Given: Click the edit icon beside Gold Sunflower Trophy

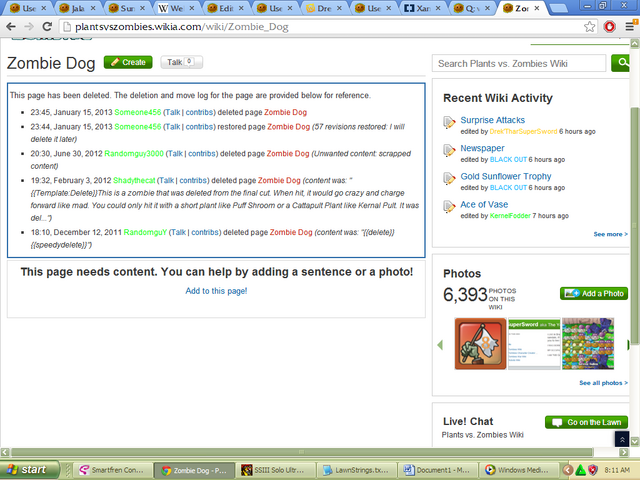Looking at the screenshot, I should (x=449, y=179).
